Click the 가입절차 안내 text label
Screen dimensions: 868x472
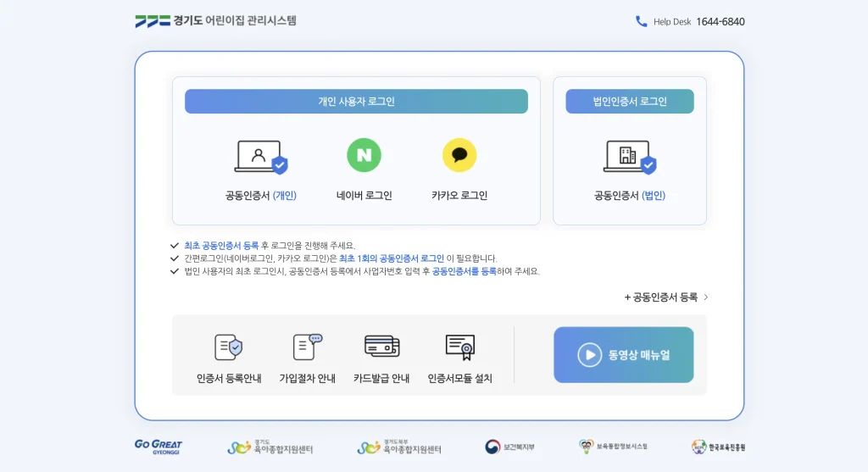[307, 379]
